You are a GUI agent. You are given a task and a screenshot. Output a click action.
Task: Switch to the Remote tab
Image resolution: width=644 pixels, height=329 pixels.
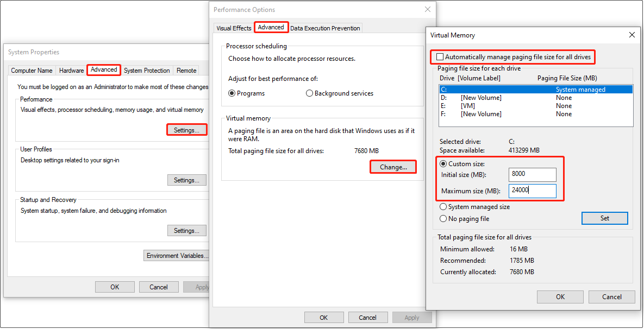[186, 71]
